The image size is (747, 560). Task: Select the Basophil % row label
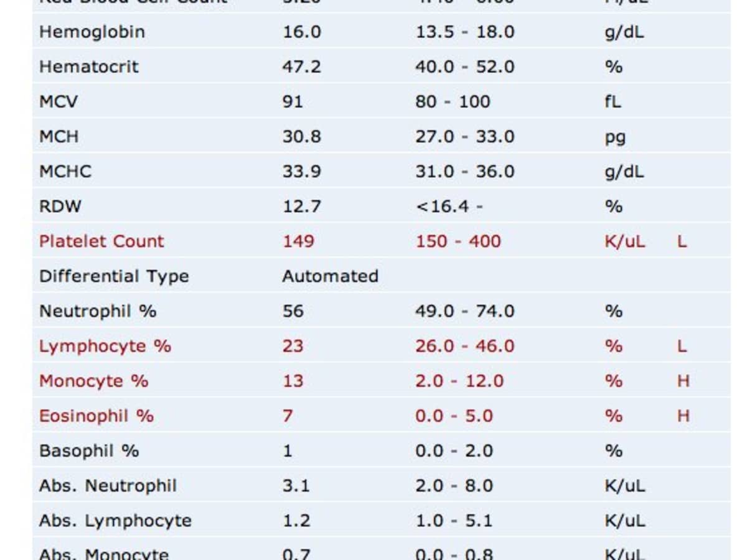(89, 450)
